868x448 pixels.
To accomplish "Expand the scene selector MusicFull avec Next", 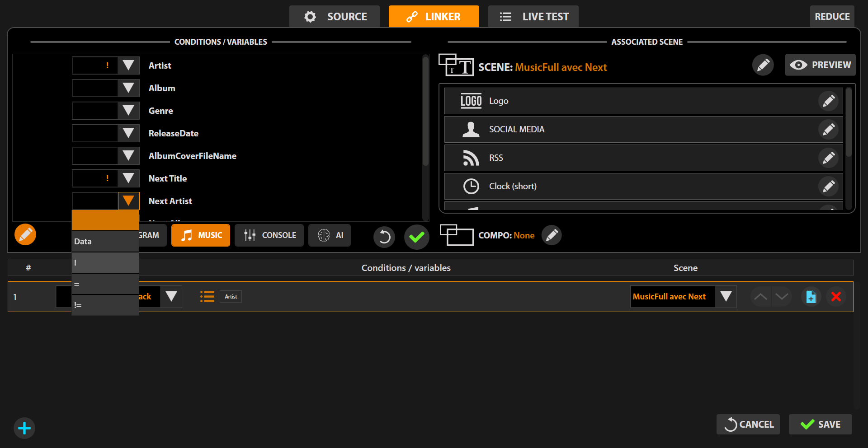I will click(x=726, y=297).
